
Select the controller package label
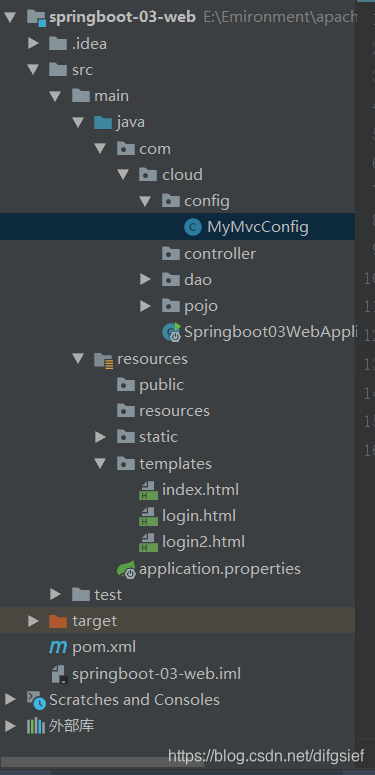[x=220, y=254]
